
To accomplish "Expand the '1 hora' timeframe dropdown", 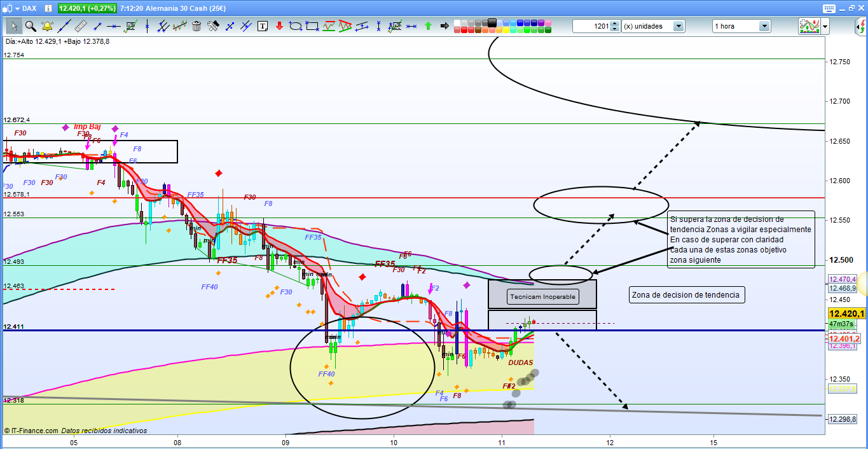I will click(x=764, y=26).
